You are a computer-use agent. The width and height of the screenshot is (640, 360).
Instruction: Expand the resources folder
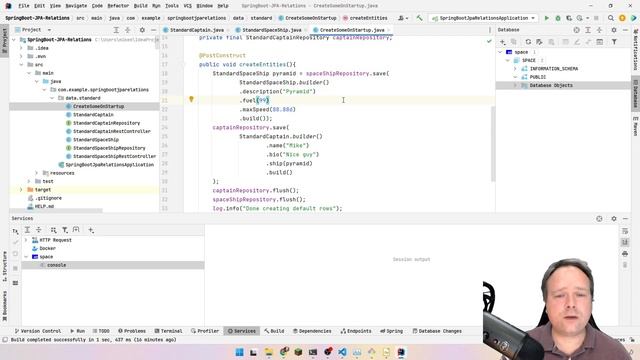36,173
